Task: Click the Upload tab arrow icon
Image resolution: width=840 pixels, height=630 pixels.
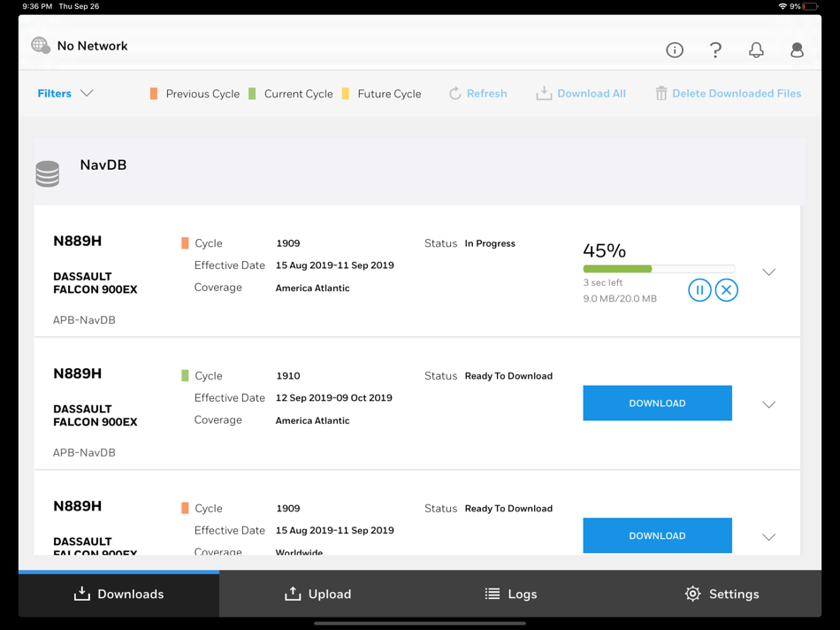Action: (293, 594)
